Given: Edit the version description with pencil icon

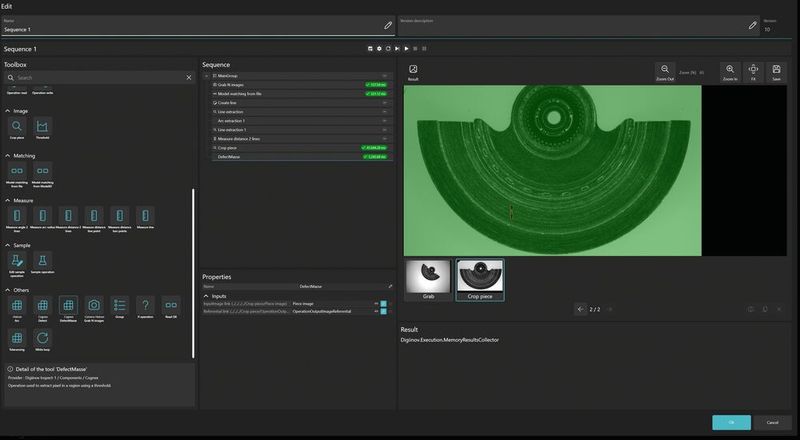Looking at the screenshot, I should pyautogui.click(x=753, y=25).
